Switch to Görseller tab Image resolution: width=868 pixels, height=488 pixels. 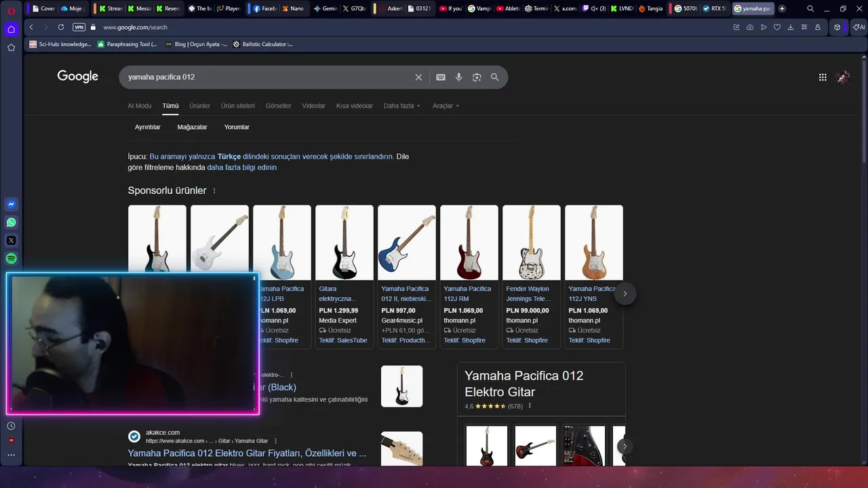tap(279, 106)
